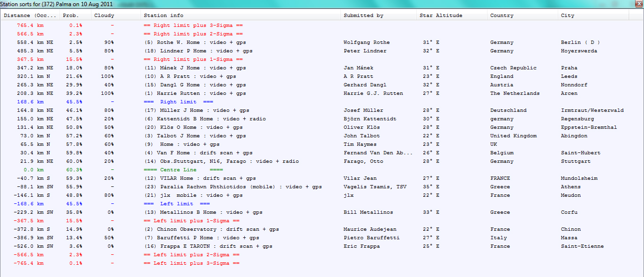Click the city cell Eppstein-Bremthal
The width and height of the screenshot is (644, 277).
pyautogui.click(x=589, y=127)
